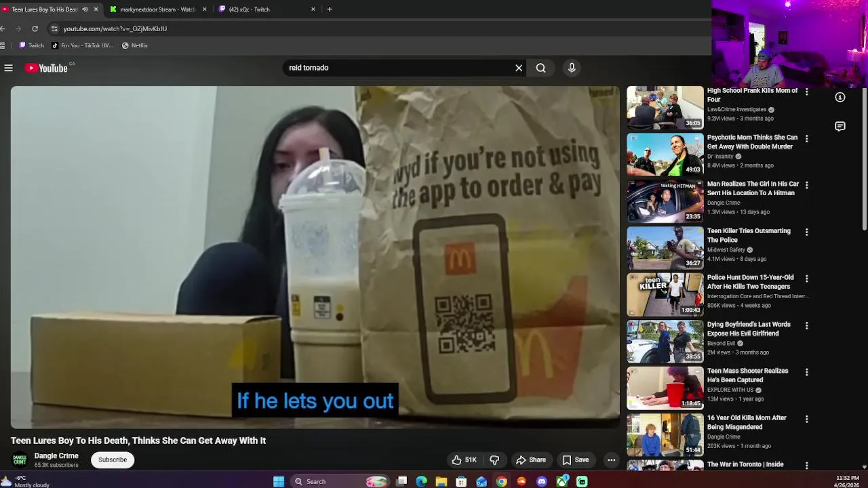Open '16 Year Old Kills Mom' title
The image size is (868, 488).
[x=747, y=422]
